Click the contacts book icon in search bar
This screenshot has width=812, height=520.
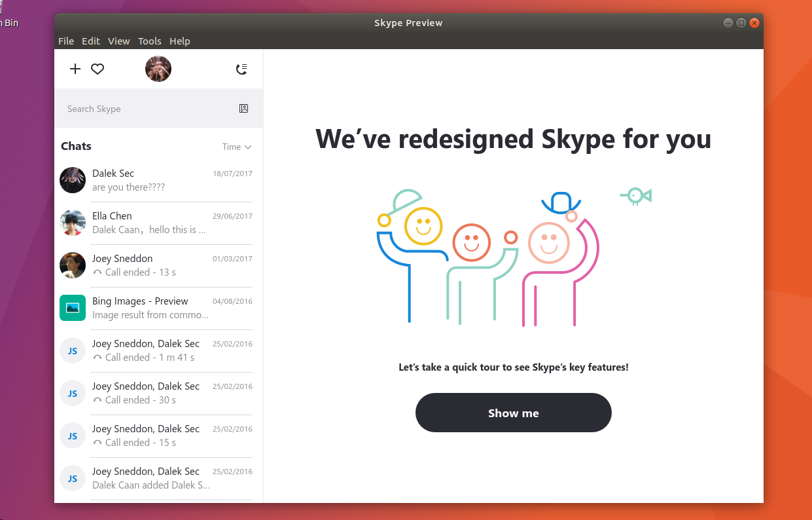[x=243, y=109]
